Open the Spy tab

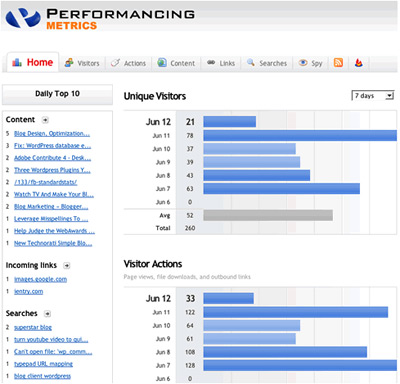pos(310,63)
